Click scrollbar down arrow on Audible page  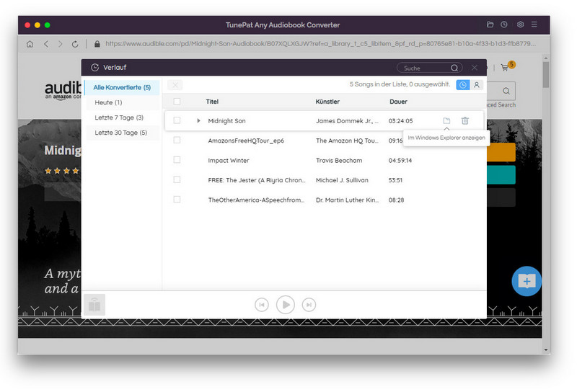point(546,350)
